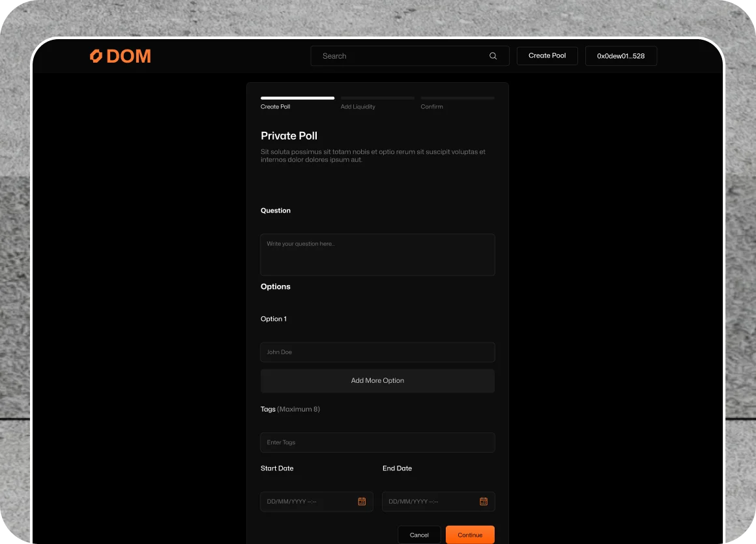Switch to the Add Liquidity step
The height and width of the screenshot is (544, 756).
(x=358, y=107)
